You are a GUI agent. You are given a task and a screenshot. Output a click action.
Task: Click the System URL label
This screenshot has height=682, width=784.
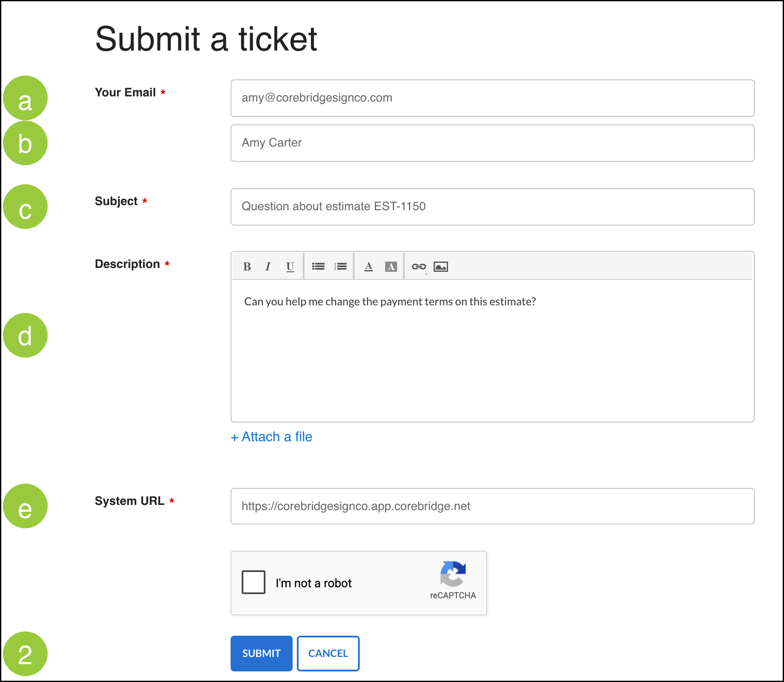130,501
